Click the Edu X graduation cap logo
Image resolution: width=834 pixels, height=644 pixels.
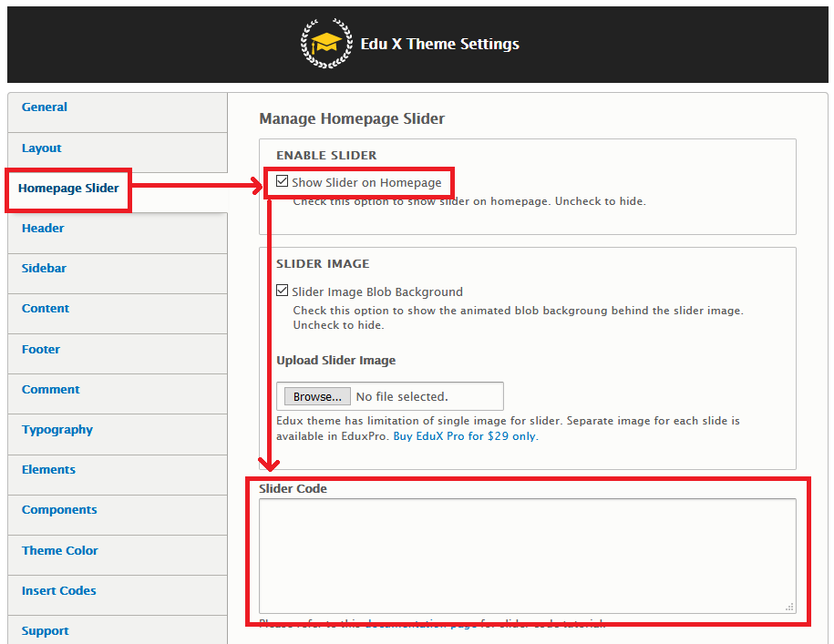pyautogui.click(x=325, y=44)
